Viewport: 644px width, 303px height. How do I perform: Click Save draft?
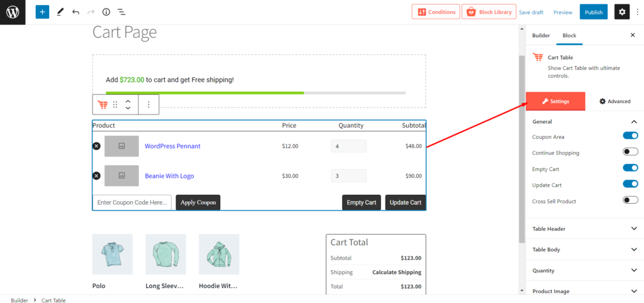coord(531,13)
